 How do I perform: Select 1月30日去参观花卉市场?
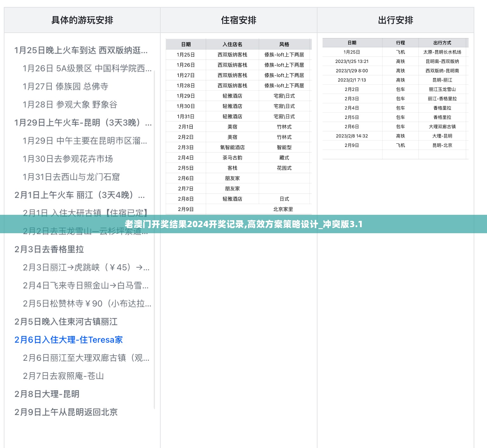(68, 159)
